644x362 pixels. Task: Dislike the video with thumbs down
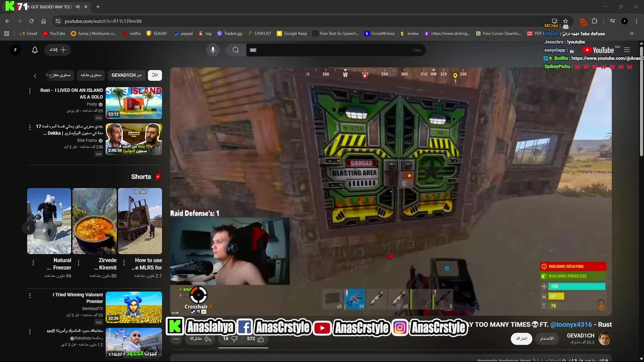(x=229, y=339)
